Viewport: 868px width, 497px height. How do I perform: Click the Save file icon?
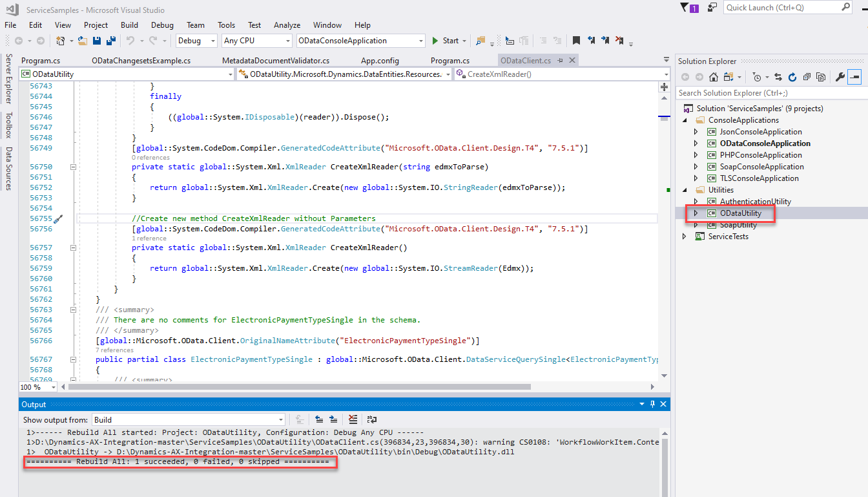[x=96, y=41]
